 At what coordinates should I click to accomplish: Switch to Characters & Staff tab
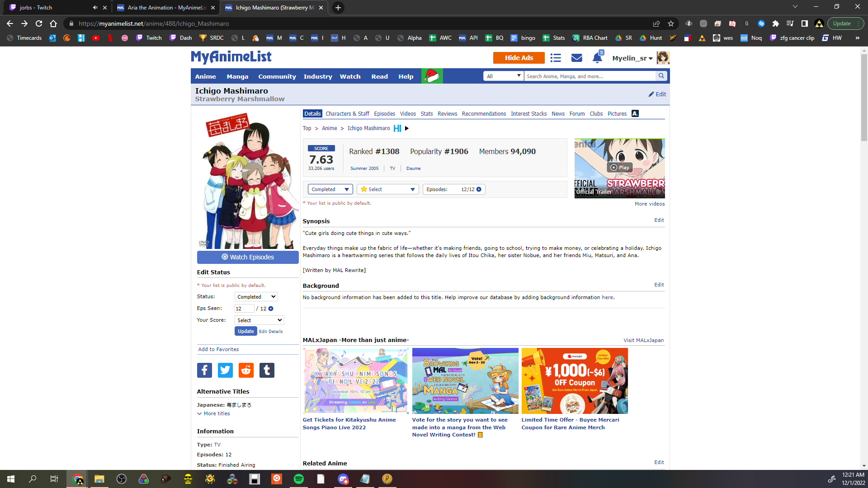pos(347,114)
